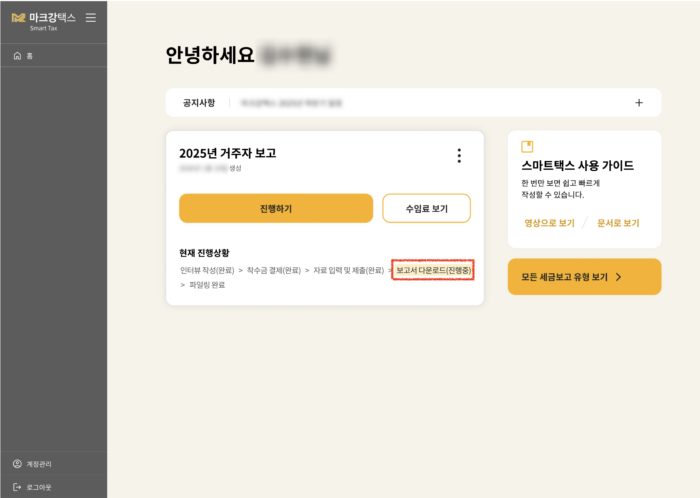This screenshot has height=498, width=700.
Task: Go to Home in the sidebar
Action: click(23, 55)
